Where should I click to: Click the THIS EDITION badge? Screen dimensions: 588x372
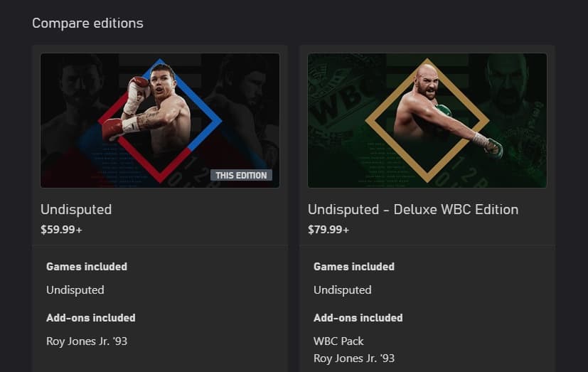(x=241, y=175)
